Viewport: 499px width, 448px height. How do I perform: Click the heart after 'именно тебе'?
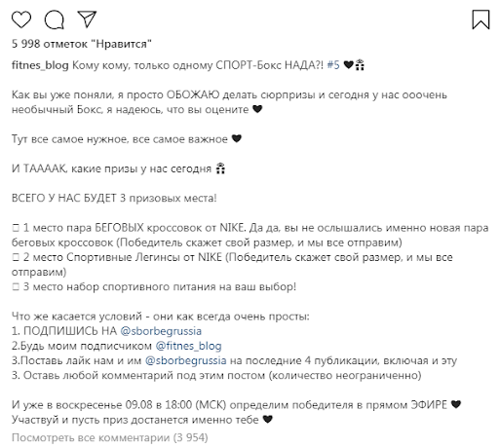[267, 420]
